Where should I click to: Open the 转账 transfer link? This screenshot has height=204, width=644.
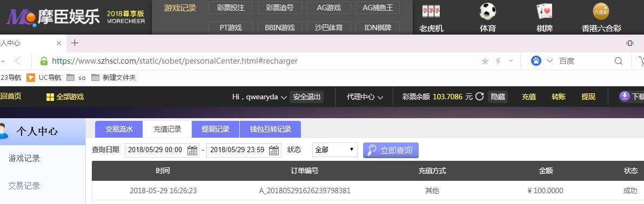(559, 97)
